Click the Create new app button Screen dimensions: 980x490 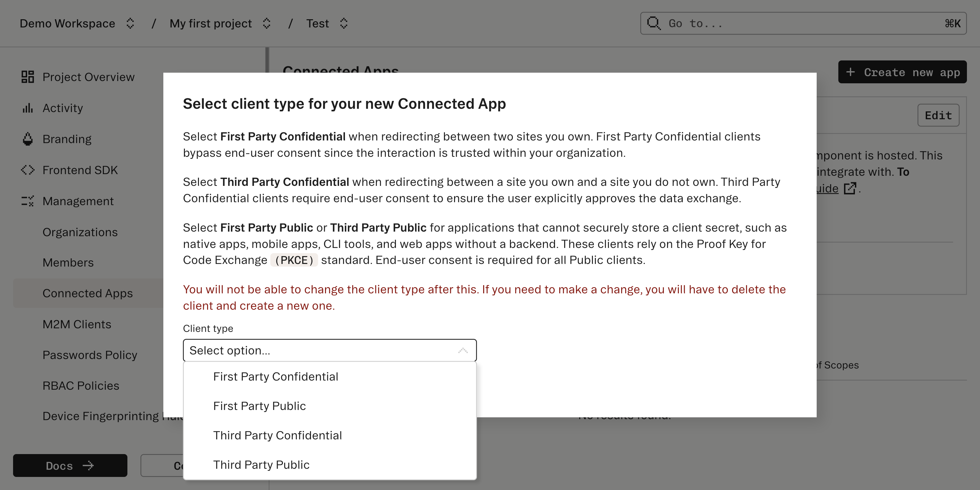[902, 72]
